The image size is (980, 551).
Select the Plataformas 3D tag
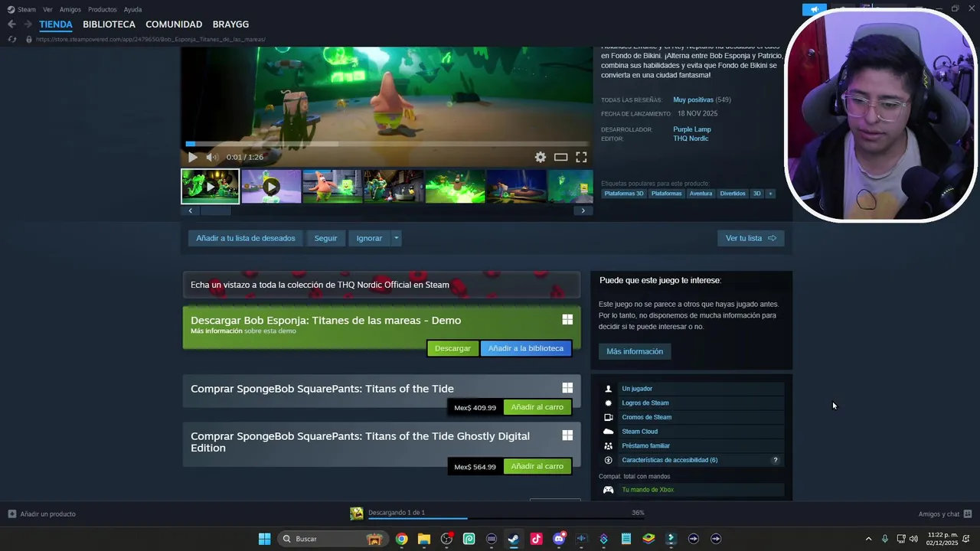coord(624,194)
